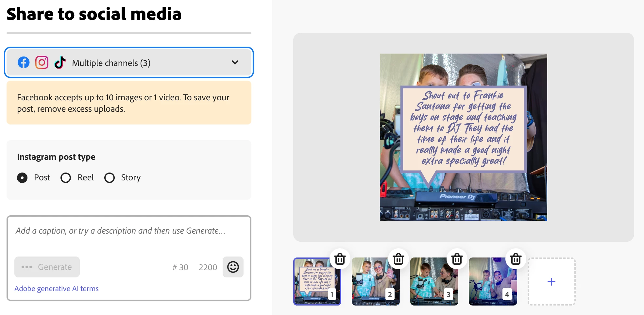Click the Facebook channel icon
The image size is (644, 315).
[x=24, y=62]
